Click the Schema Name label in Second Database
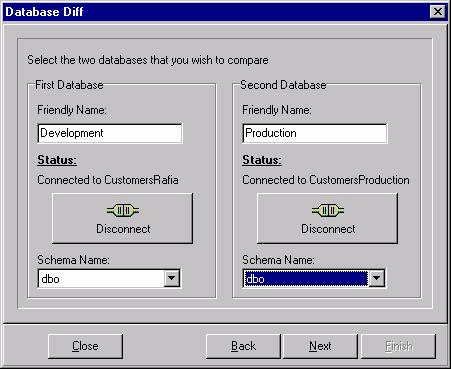 click(x=278, y=260)
